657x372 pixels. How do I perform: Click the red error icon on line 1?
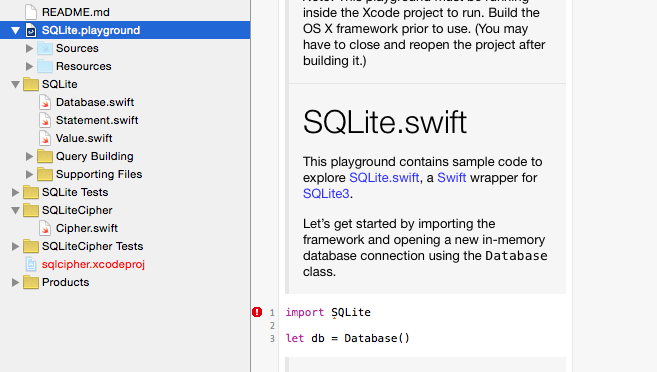257,312
